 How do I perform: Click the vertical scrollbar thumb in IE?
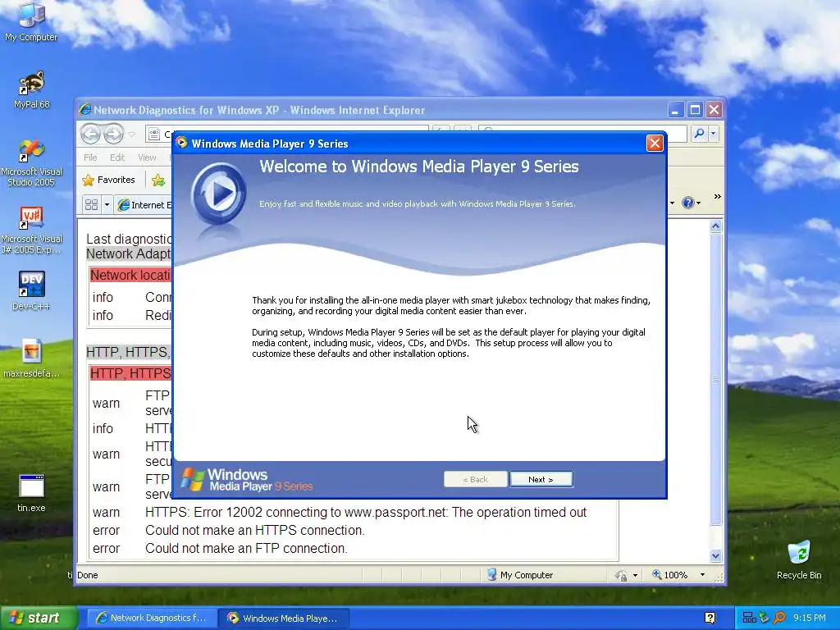click(x=715, y=379)
